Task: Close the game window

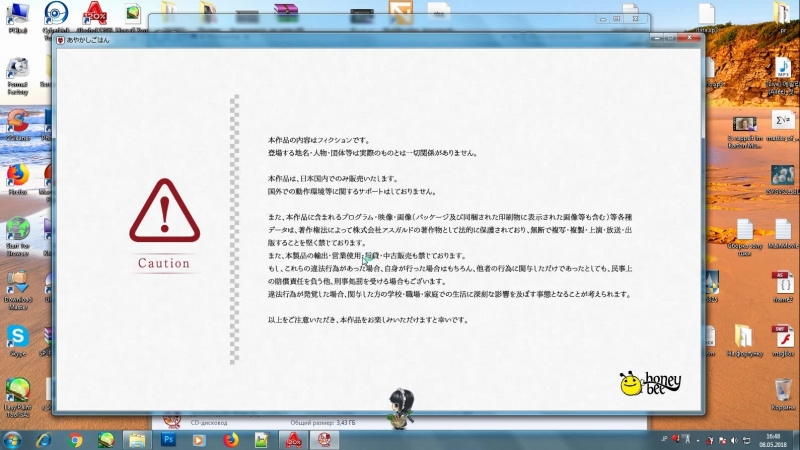Action: [690, 40]
